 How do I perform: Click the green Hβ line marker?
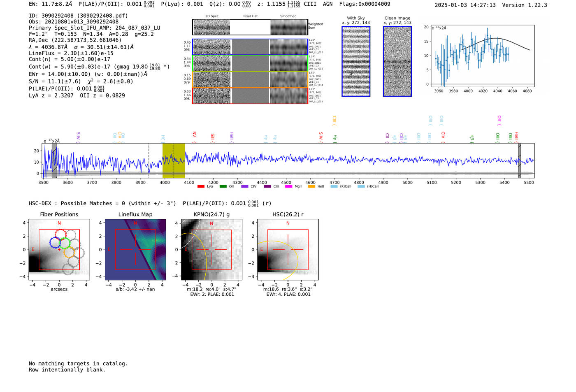pos(472,139)
